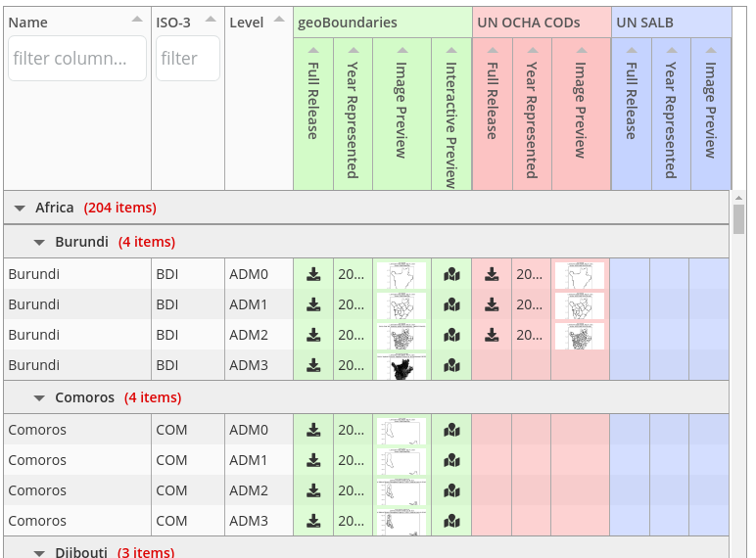756x558 pixels.
Task: Collapse the Burundi group
Action: point(39,243)
